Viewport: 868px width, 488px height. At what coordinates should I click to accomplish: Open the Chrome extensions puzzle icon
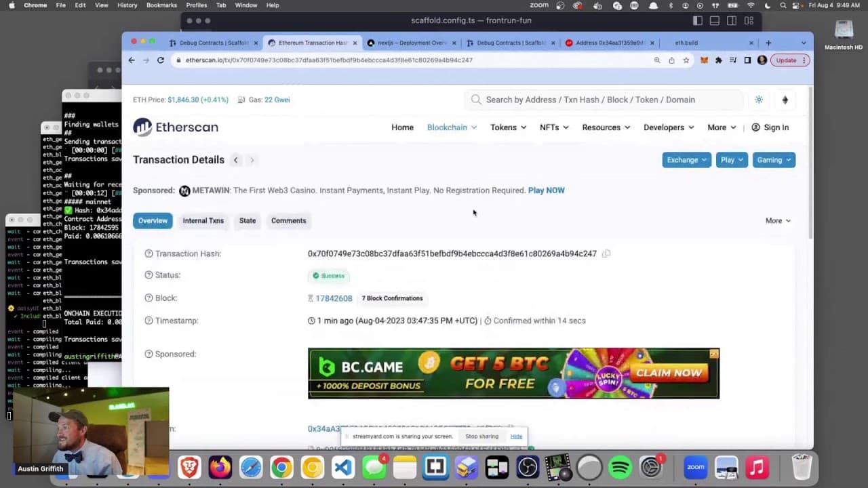718,60
